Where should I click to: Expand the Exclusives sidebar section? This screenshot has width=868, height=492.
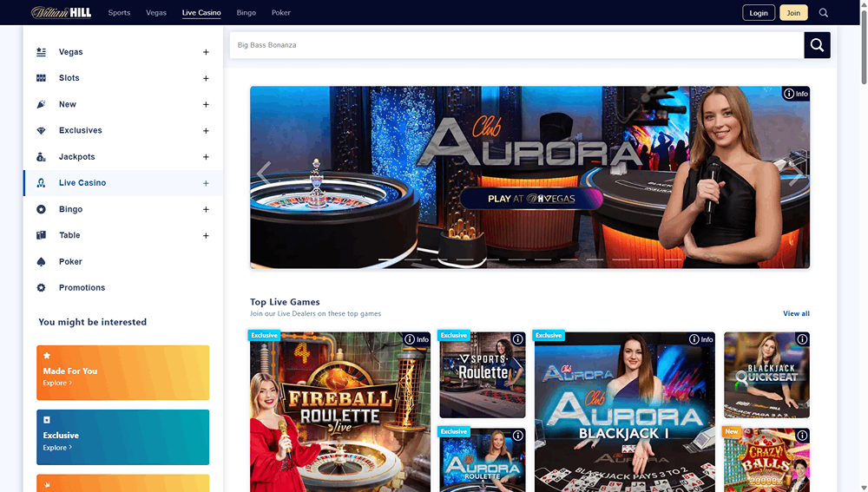click(206, 131)
